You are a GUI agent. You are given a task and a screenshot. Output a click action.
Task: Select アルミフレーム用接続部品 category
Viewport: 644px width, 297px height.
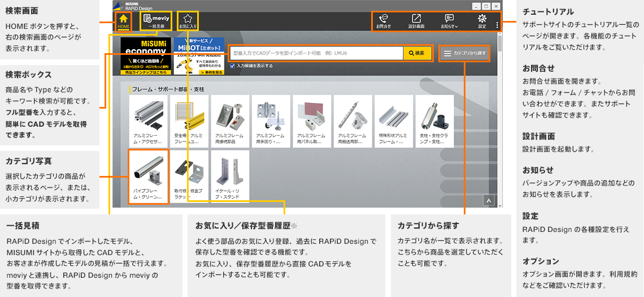click(229, 120)
